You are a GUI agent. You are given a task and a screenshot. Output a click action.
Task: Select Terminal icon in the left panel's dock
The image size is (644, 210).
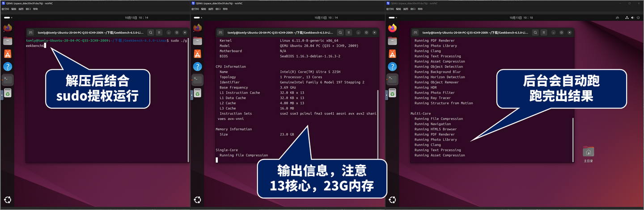pyautogui.click(x=8, y=80)
